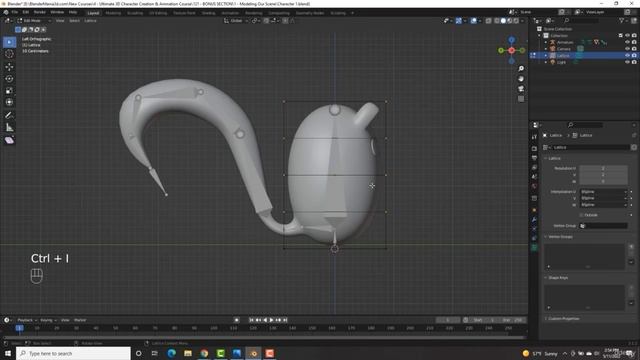Toggle viewport overlays button
The height and width of the screenshot is (360, 640).
[x=473, y=20]
